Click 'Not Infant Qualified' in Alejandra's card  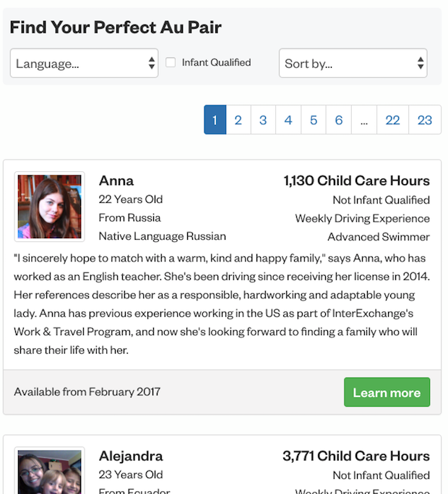[x=382, y=475]
